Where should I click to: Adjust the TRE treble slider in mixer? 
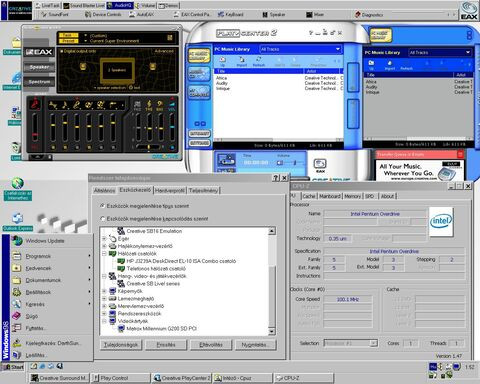(x=149, y=128)
